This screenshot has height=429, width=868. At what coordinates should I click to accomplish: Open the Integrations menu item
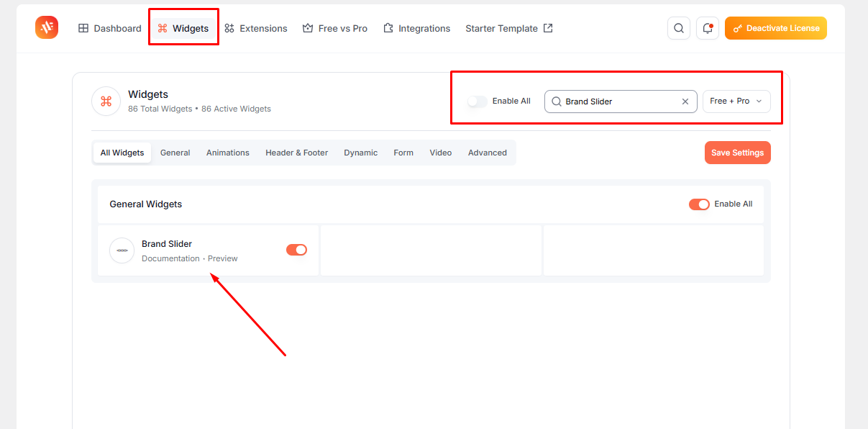click(416, 28)
